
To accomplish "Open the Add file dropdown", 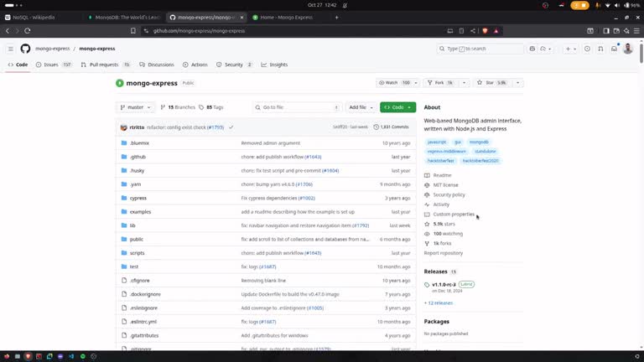I will tap(361, 107).
